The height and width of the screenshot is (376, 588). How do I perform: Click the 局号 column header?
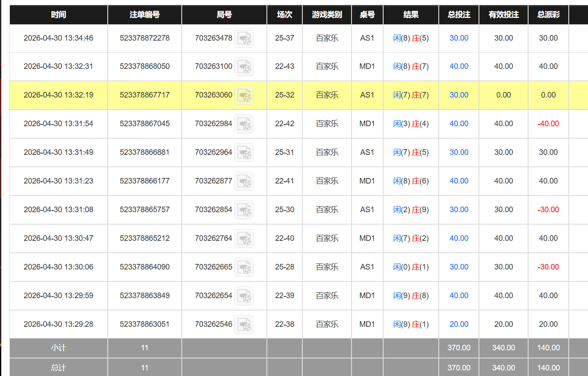click(224, 15)
